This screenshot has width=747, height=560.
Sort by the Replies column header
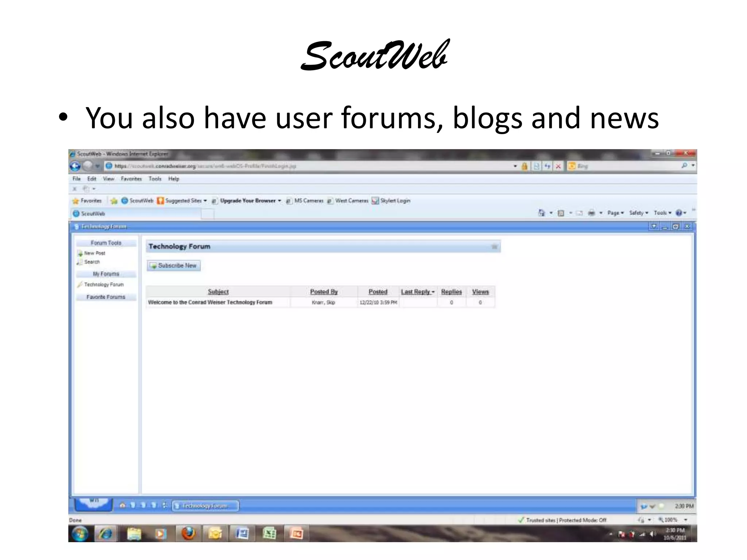pyautogui.click(x=452, y=292)
